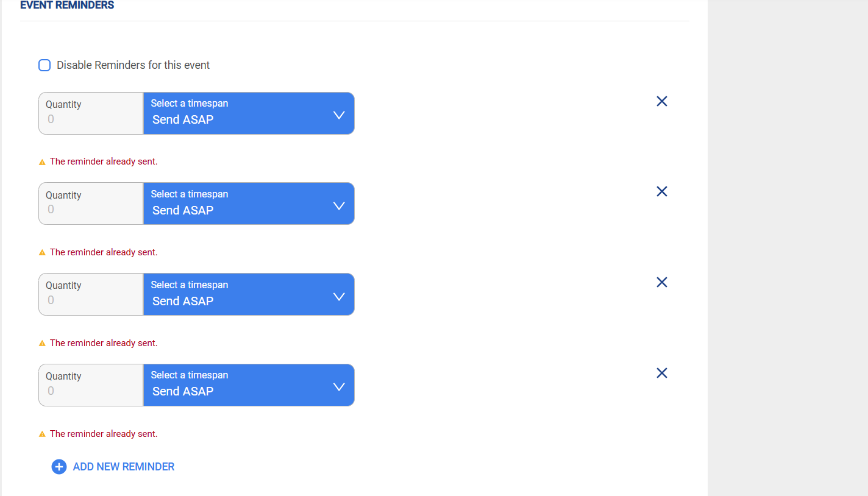This screenshot has width=868, height=496.
Task: Select the Quantity field of the second reminder
Action: tap(91, 204)
